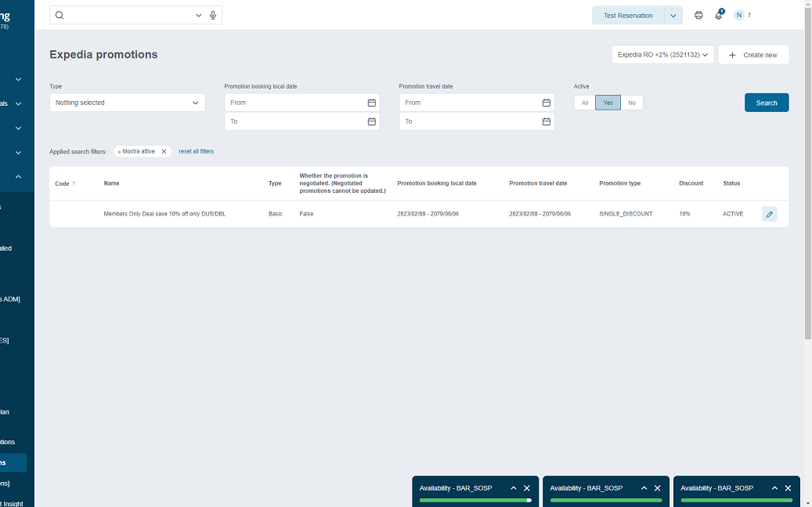
Task: Collapse the second Availability - BAR_SOSP panel
Action: coord(644,488)
